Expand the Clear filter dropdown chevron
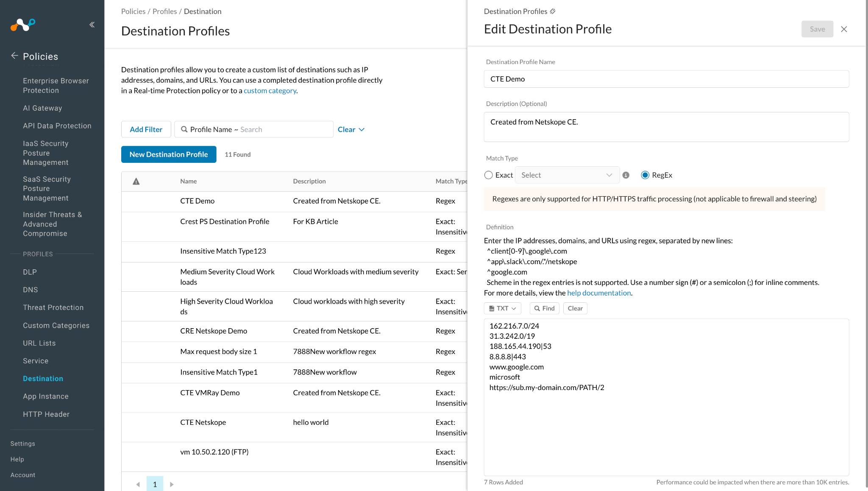This screenshot has height=491, width=868. [x=362, y=130]
